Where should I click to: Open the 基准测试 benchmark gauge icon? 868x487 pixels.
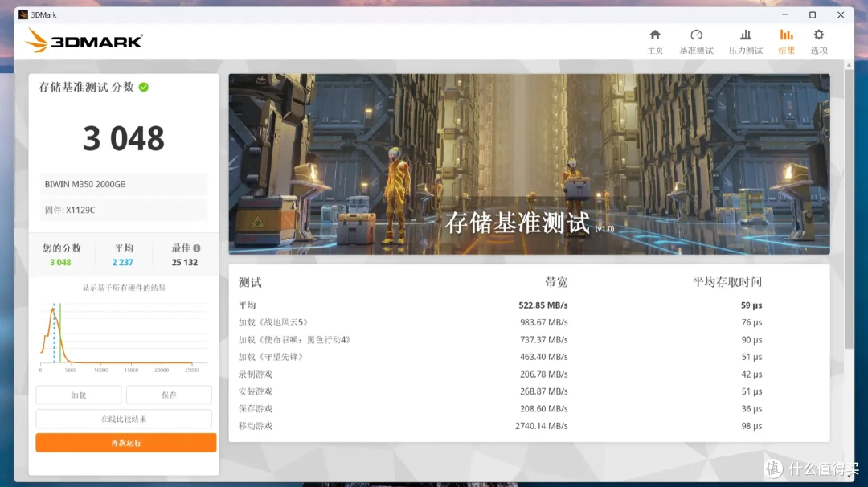pyautogui.click(x=696, y=35)
